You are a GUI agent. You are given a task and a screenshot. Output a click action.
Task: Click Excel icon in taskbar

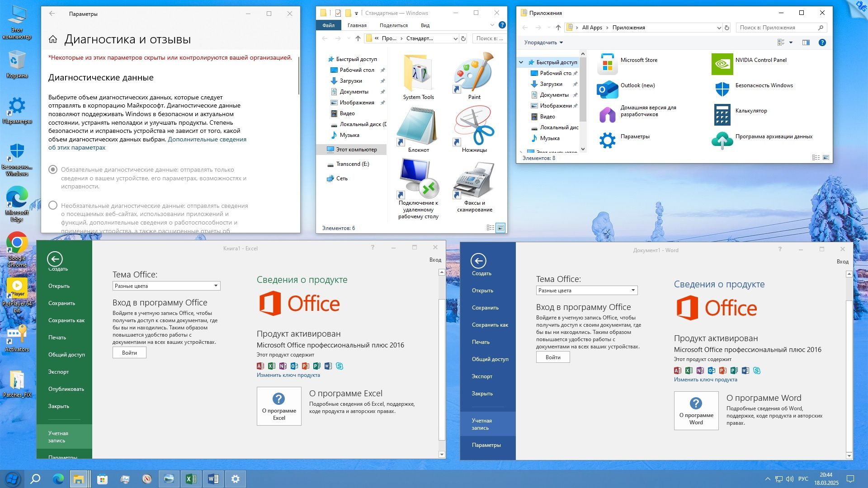[191, 479]
